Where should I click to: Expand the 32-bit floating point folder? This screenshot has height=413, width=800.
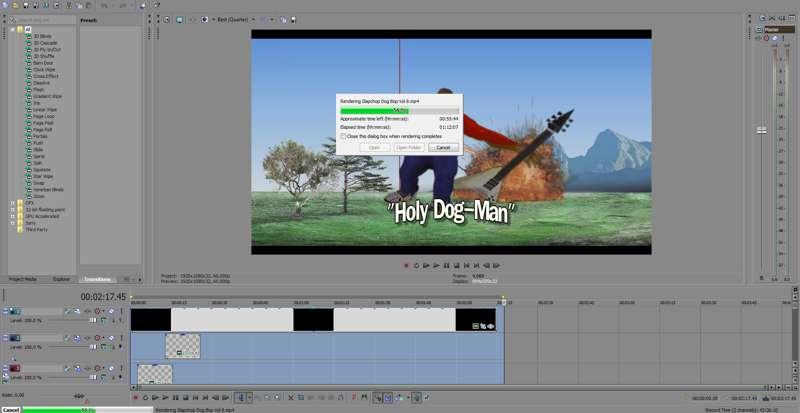13,209
